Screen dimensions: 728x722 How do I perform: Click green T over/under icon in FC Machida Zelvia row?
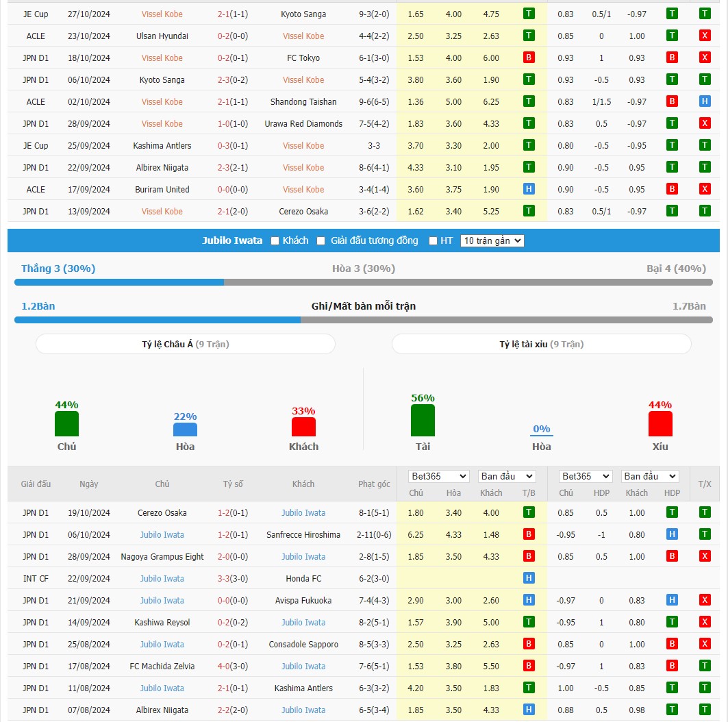point(704,666)
